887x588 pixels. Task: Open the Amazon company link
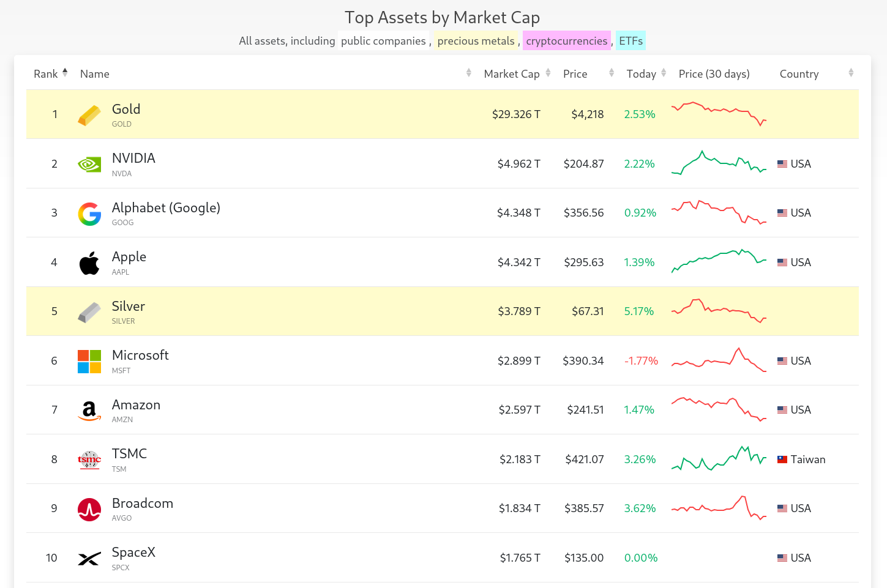(x=136, y=405)
